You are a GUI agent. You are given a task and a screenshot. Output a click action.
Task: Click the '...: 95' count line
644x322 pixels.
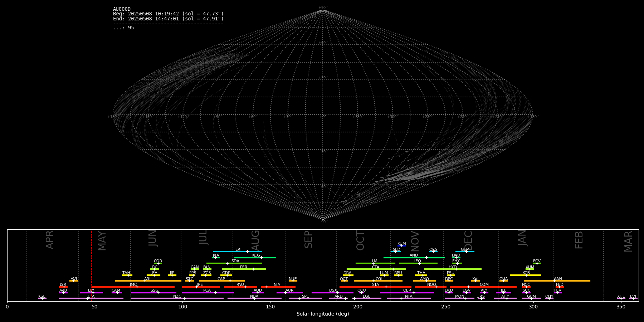click(x=123, y=28)
